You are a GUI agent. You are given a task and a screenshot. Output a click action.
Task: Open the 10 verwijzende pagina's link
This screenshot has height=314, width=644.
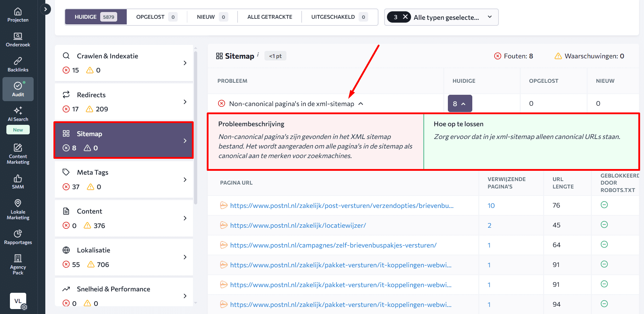pos(491,205)
